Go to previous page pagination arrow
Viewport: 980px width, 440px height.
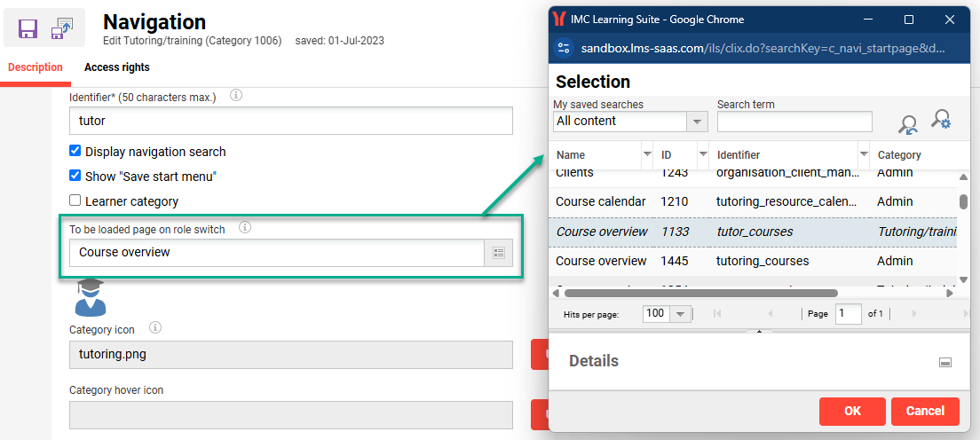tap(770, 313)
